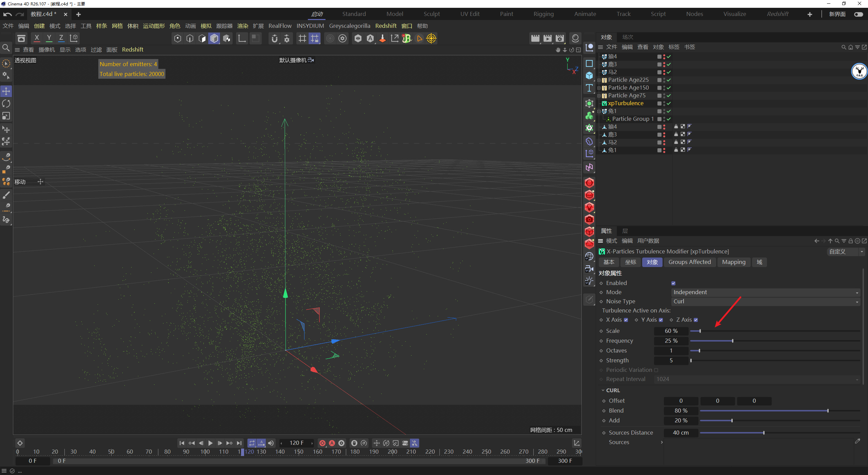Click the Play forward button
The image size is (868, 475).
pos(210,443)
